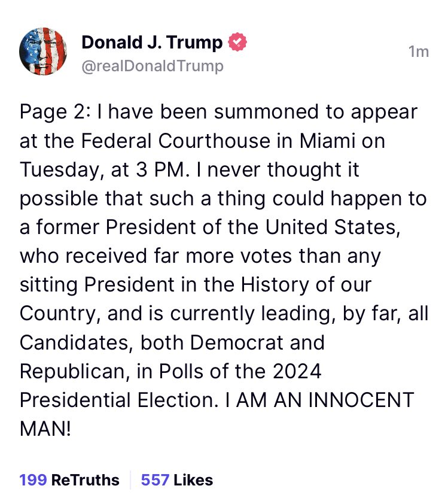Click the word "MAN!" ending the post

click(x=45, y=429)
